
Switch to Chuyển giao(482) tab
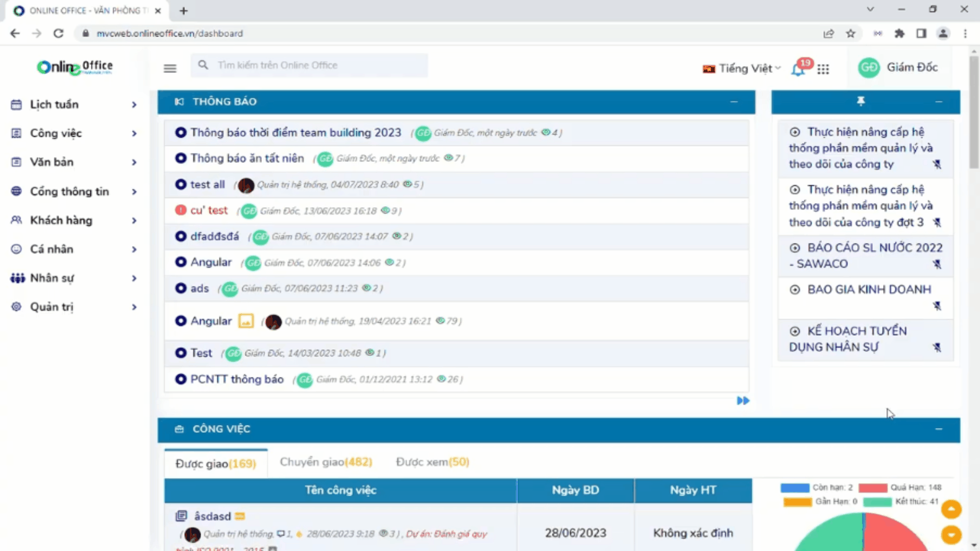click(x=326, y=462)
